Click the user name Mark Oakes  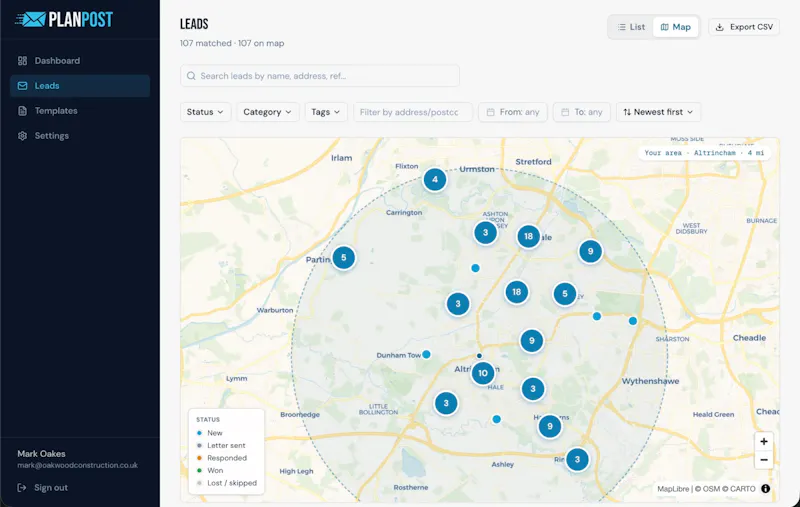click(41, 453)
